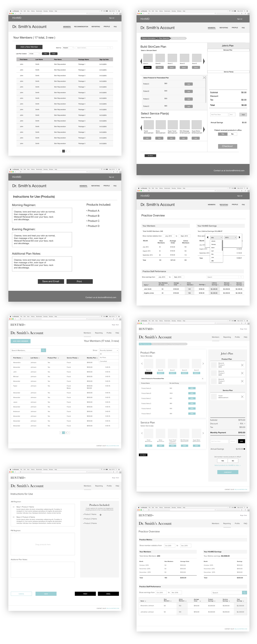Click the 'Drag products here' PM Regimen box
257x644 pixels.
43,544
